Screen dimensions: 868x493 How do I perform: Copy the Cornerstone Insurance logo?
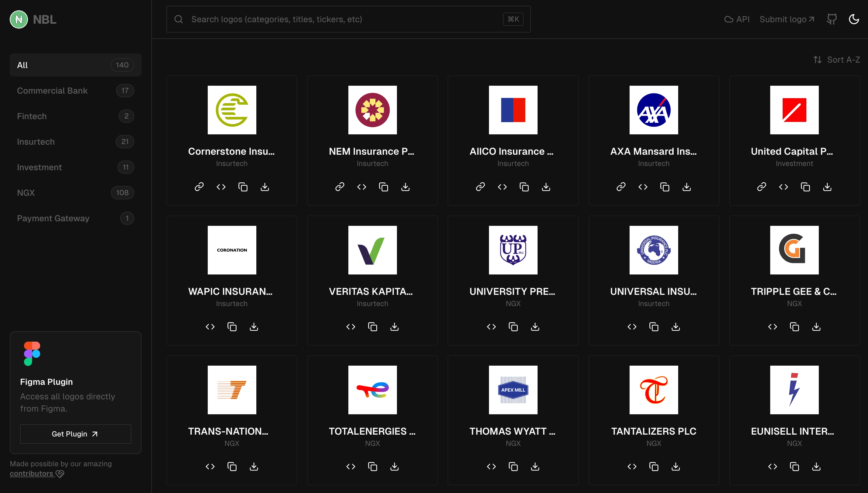pos(243,187)
